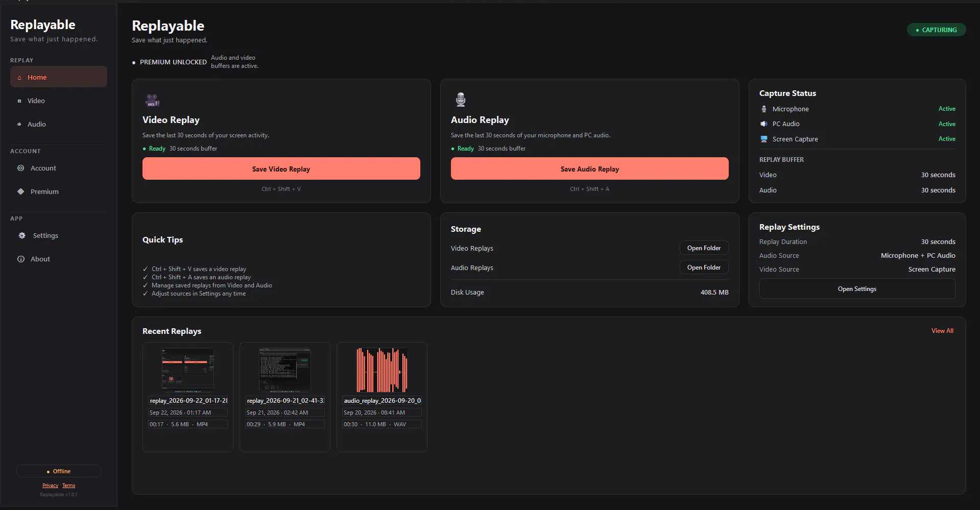Open the Account sidebar page
The width and height of the screenshot is (980, 510).
tap(59, 168)
